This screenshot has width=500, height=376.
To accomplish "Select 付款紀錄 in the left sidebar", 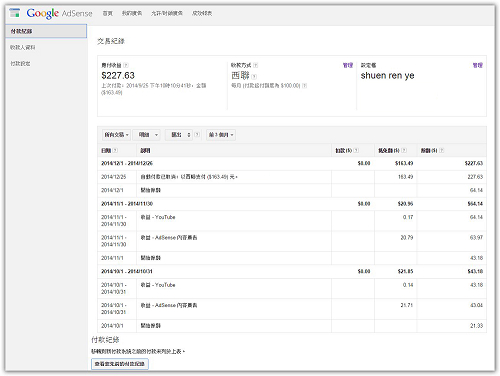I will click(x=46, y=31).
